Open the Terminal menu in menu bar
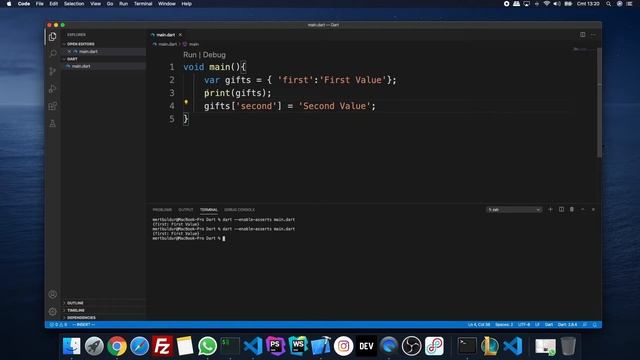The height and width of the screenshot is (360, 640). (x=143, y=4)
